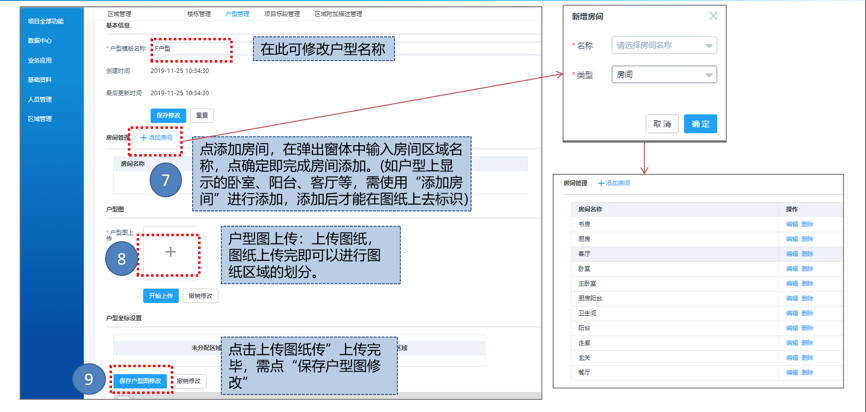Image resolution: width=866 pixels, height=412 pixels.
Task: Delete the 走廊 room row
Action: 807,343
